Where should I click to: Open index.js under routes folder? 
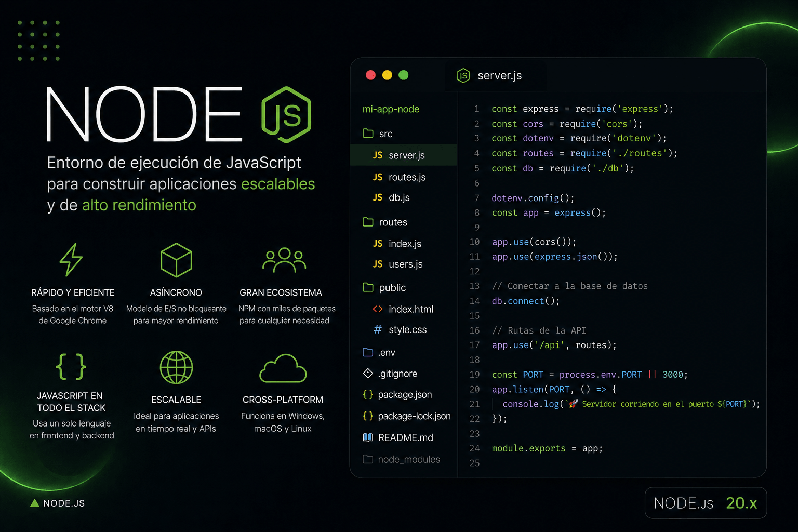pos(405,244)
